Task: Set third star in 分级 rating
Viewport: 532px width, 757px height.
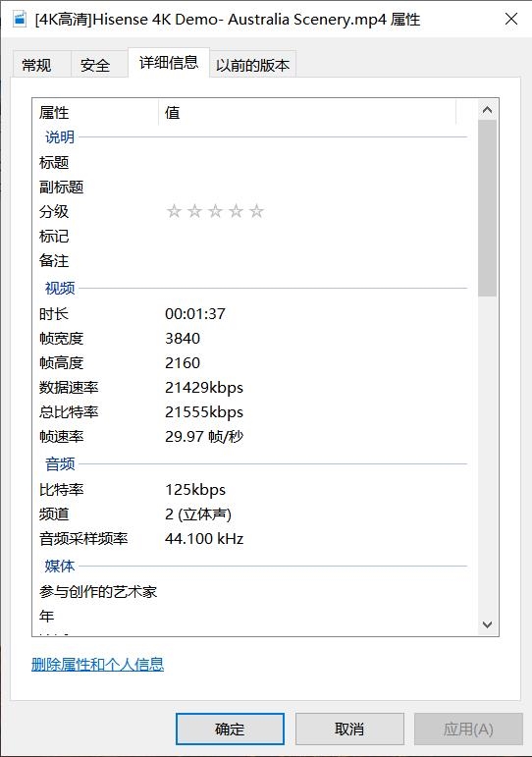Action: 215,211
